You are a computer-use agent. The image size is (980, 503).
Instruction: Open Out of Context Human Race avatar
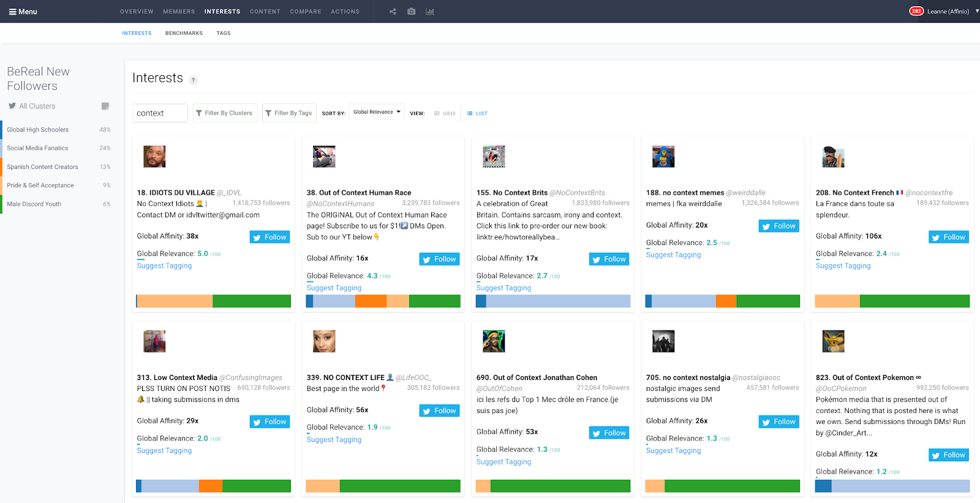pyautogui.click(x=324, y=157)
